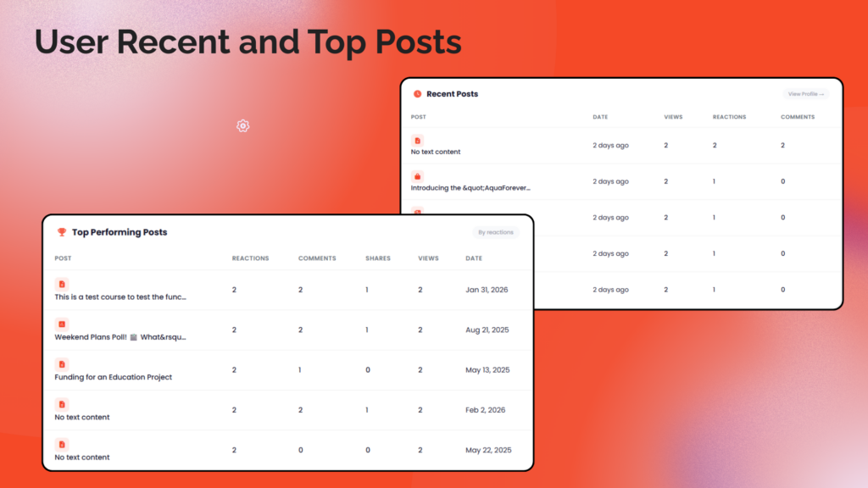Image resolution: width=868 pixels, height=488 pixels.
Task: Click the document icon above the test course post
Action: pyautogui.click(x=61, y=285)
